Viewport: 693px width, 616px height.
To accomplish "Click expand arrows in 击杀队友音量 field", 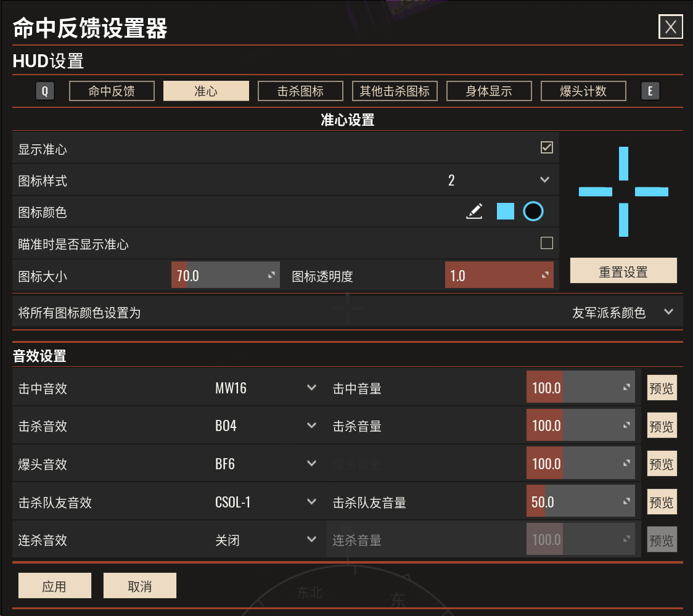I will (626, 501).
